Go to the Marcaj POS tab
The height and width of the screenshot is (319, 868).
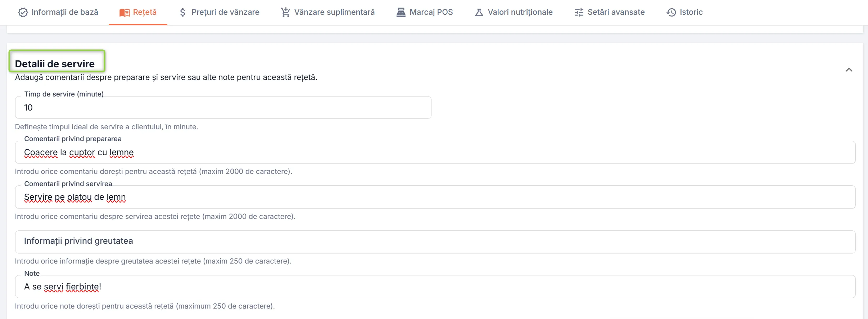[425, 12]
